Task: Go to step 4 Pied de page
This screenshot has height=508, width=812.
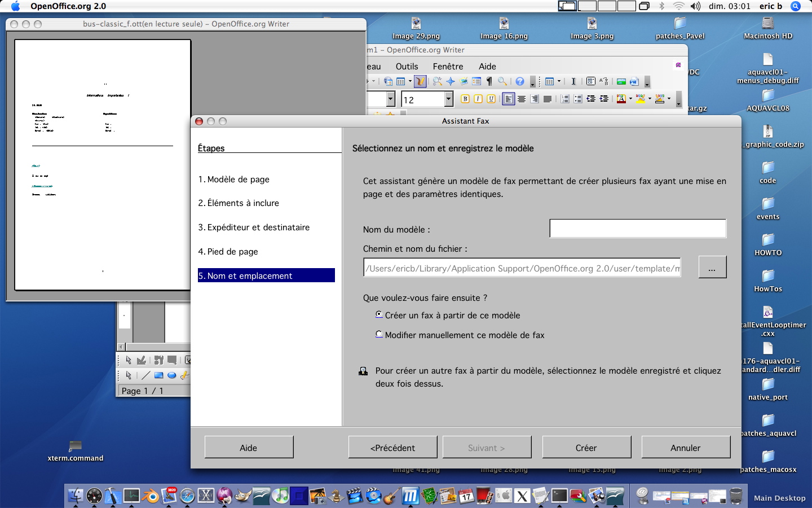Action: pos(228,251)
